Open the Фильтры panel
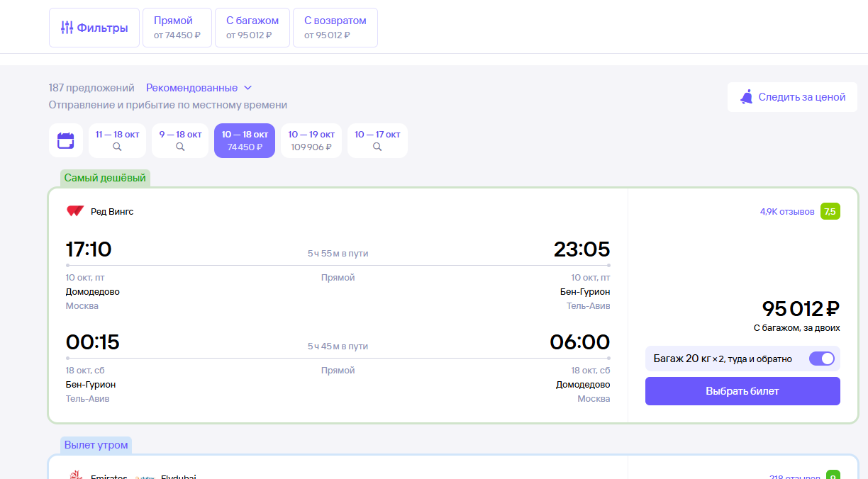This screenshot has width=868, height=479. (94, 28)
